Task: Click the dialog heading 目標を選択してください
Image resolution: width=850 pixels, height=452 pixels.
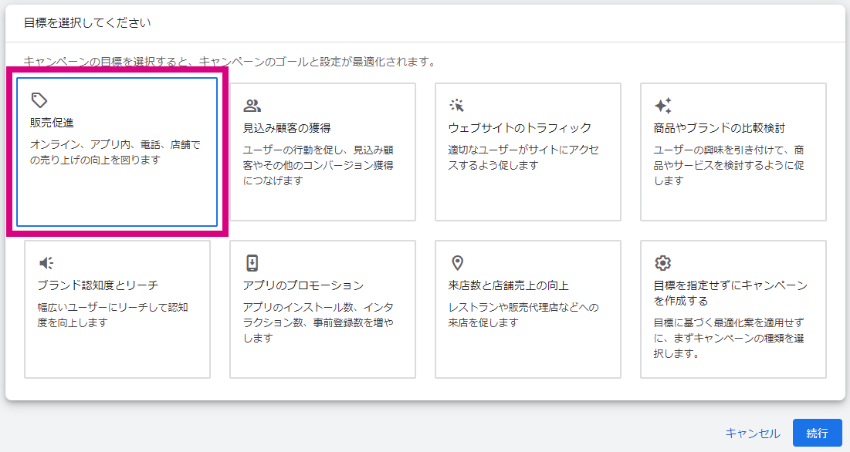Action: [x=87, y=23]
